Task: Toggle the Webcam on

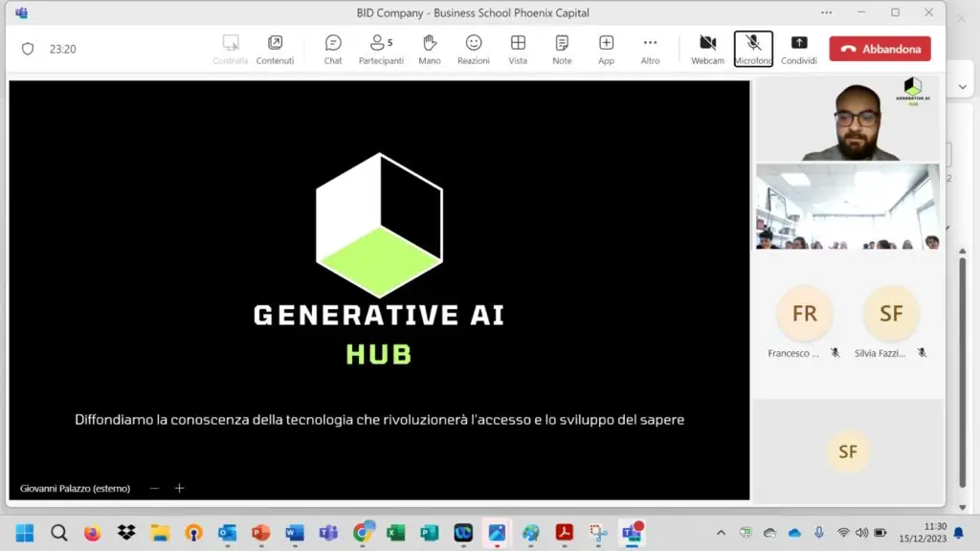Action: (x=707, y=49)
